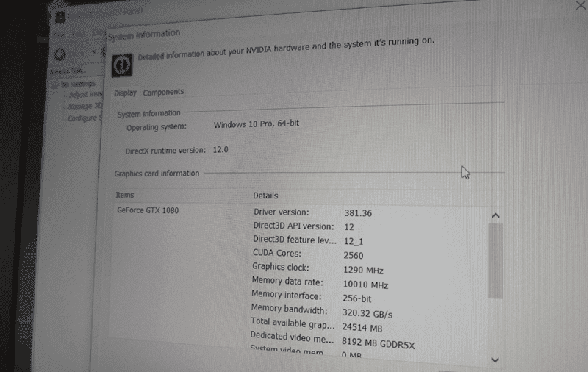Click Graphics clock value 1290 MHz
The height and width of the screenshot is (372, 588).
363,271
